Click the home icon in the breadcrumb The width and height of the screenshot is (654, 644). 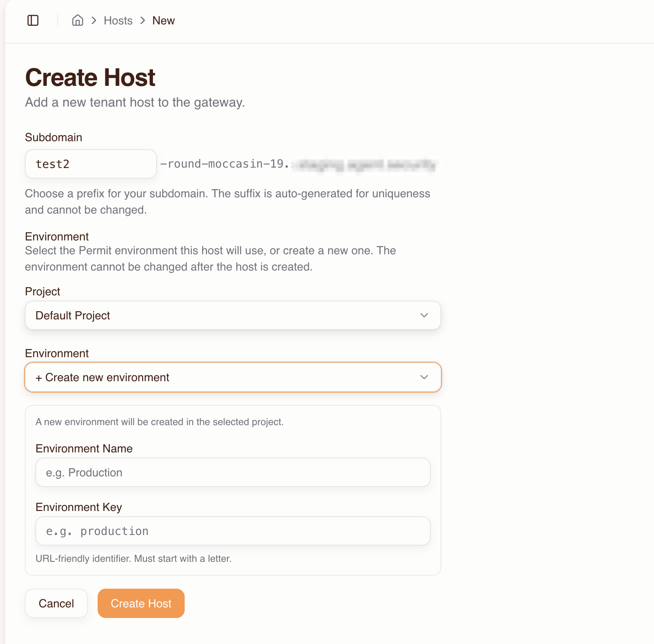pyautogui.click(x=77, y=20)
